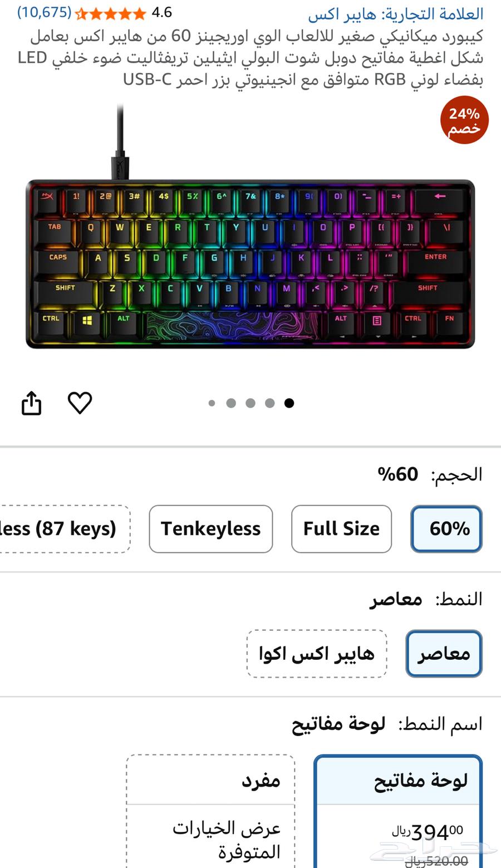Tap the star rating icons
The height and width of the screenshot is (868, 501).
(110, 13)
